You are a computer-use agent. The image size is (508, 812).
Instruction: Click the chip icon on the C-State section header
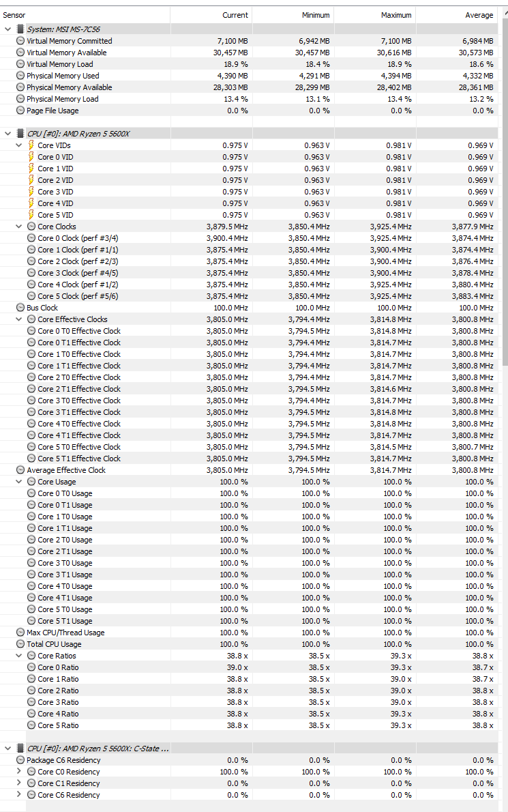tap(20, 749)
